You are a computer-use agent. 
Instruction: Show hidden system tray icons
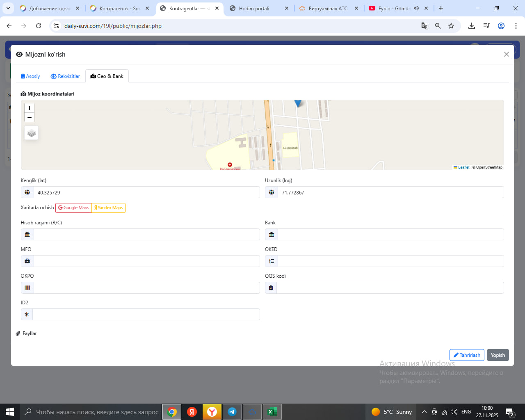coord(424,412)
